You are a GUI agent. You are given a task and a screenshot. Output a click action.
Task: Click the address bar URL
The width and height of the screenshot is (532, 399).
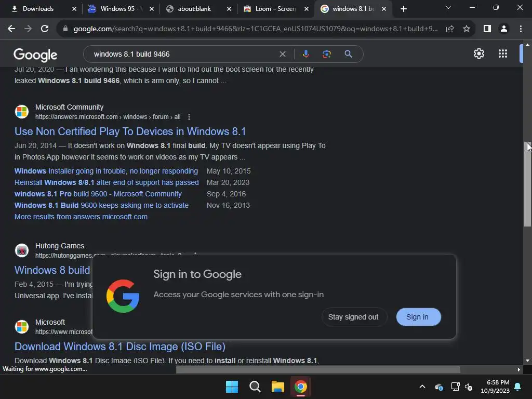(255, 29)
